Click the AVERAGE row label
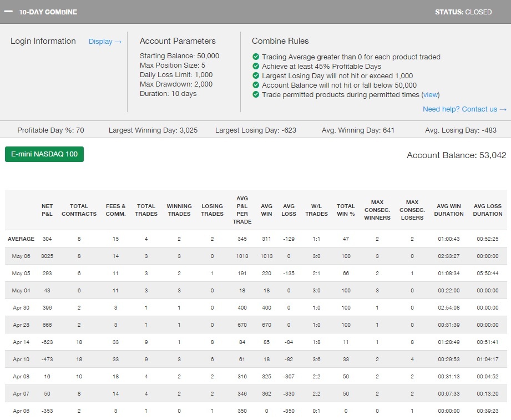Viewport: 511px width, 420px height. [21, 239]
